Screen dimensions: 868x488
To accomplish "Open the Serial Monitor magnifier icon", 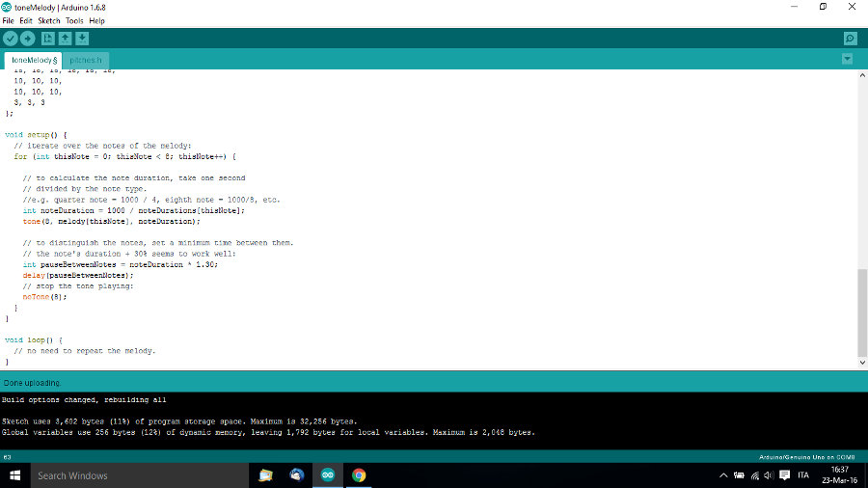I will [851, 39].
